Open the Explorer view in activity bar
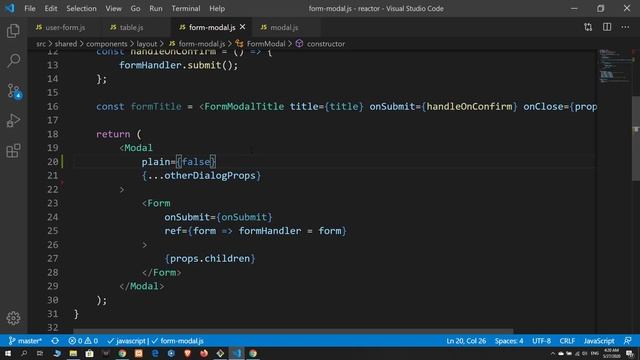 [x=13, y=31]
